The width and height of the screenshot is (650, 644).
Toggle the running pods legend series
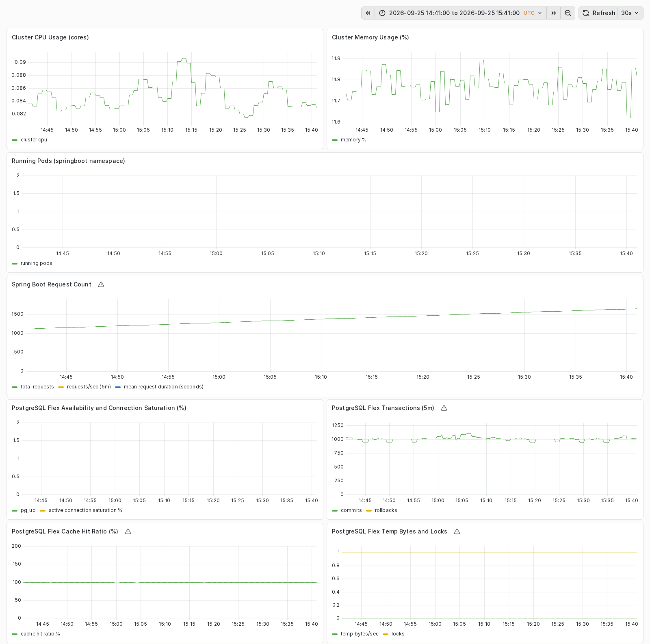36,263
